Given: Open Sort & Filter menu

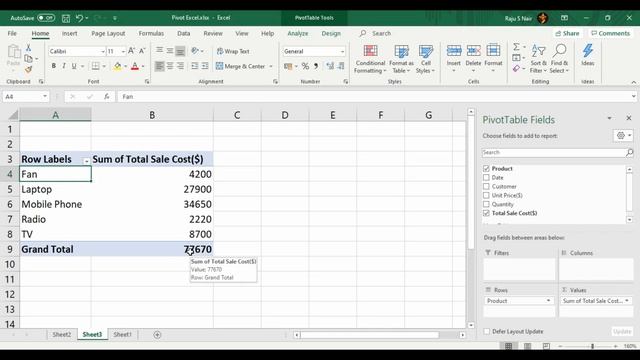Looking at the screenshot, I should (538, 59).
